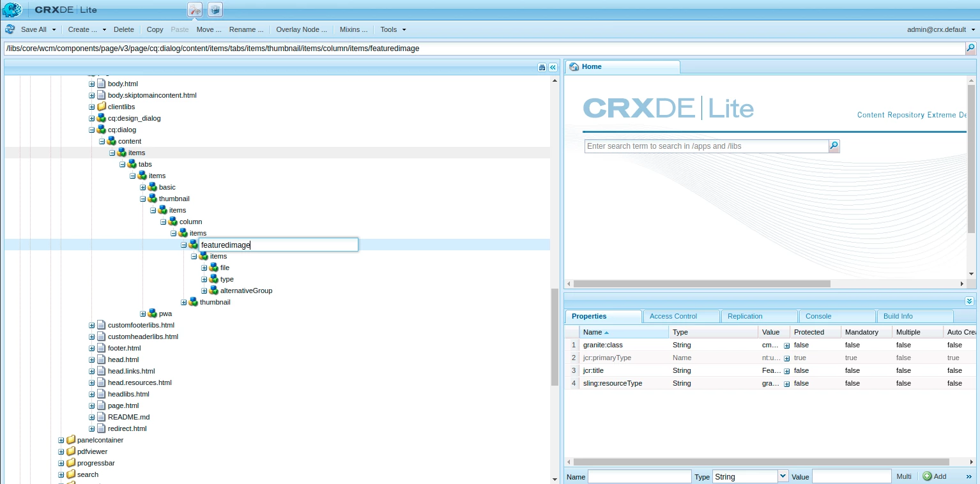The height and width of the screenshot is (484, 980).
Task: Expand the basic tree node
Action: pyautogui.click(x=142, y=187)
